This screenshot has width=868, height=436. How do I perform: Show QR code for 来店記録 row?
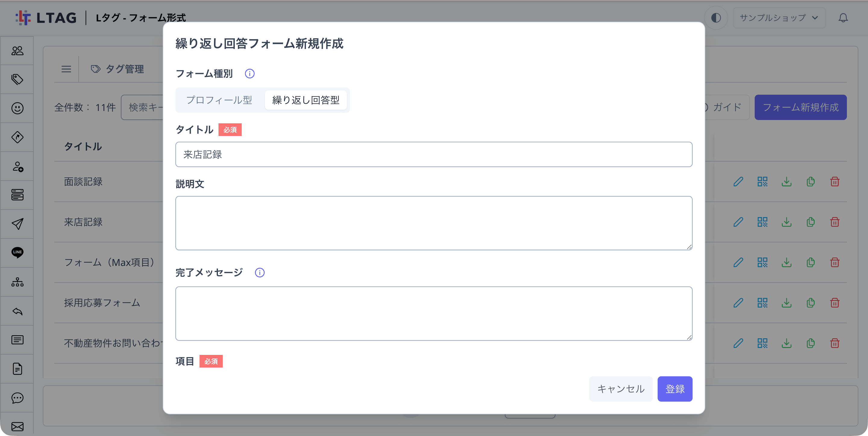click(763, 222)
